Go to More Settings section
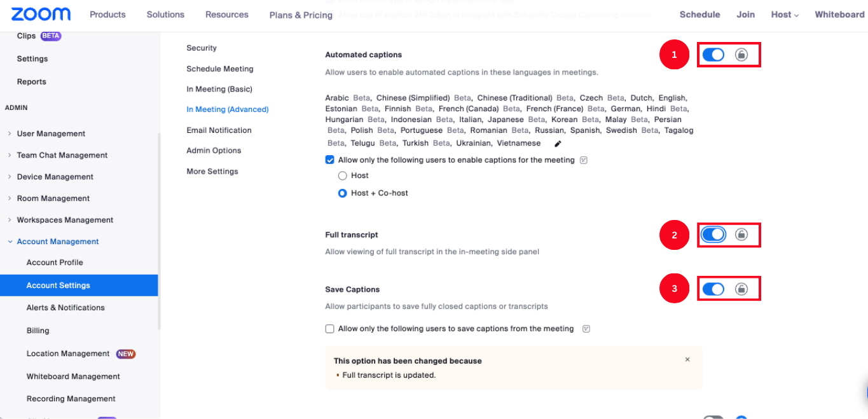Viewport: 868px width, 419px height. click(212, 172)
